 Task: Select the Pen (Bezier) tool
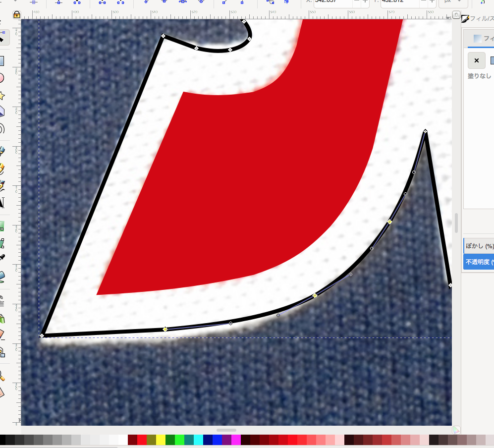2,152
